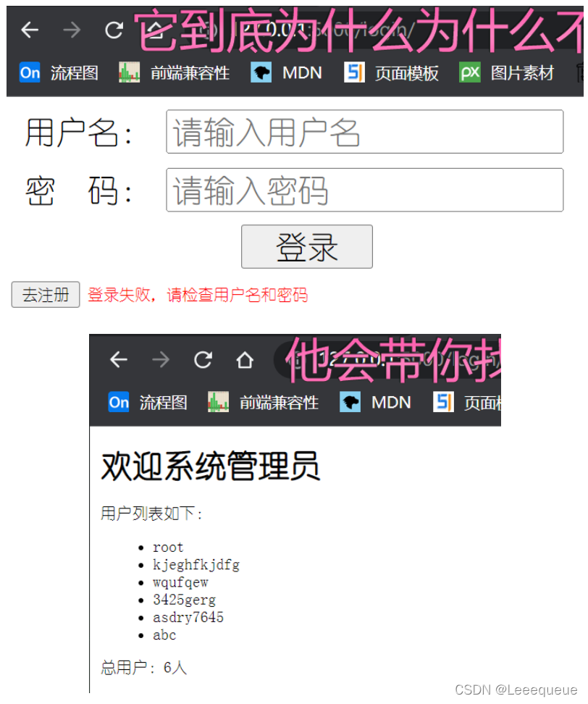The height and width of the screenshot is (704, 588).
Task: Select the root user entry
Action: (x=168, y=548)
